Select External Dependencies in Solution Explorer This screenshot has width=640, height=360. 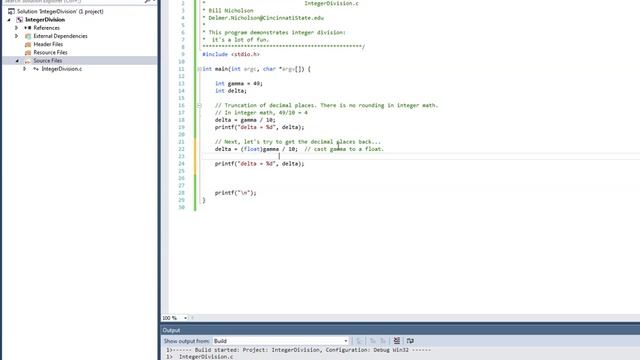(x=60, y=36)
